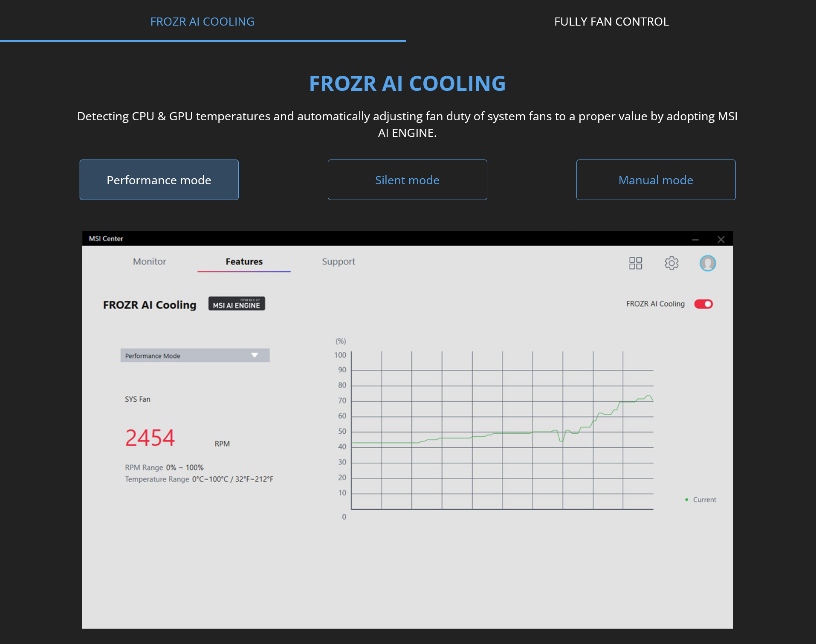Switch to the FROZR AI COOLING tab
816x644 pixels.
coord(203,21)
